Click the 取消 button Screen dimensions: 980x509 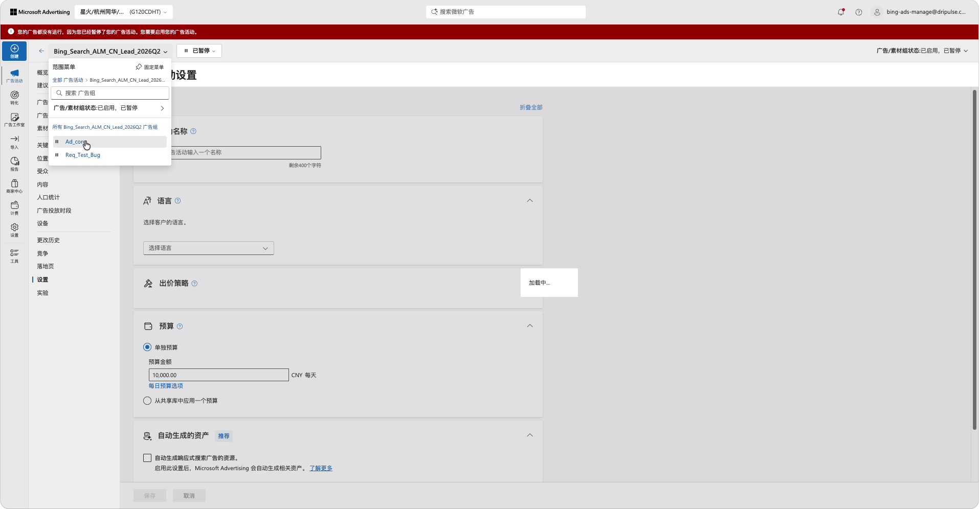189,496
